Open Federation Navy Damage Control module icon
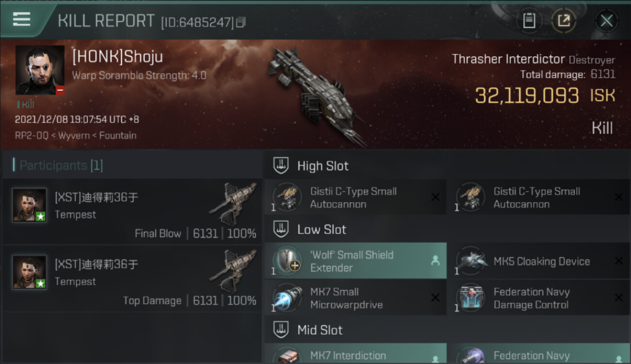 [470, 298]
